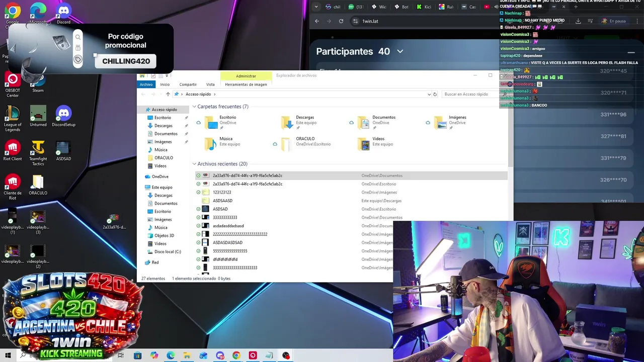Screen dimensions: 644x362
Task: Open the Discord desktop shortcut
Action: 63,13
